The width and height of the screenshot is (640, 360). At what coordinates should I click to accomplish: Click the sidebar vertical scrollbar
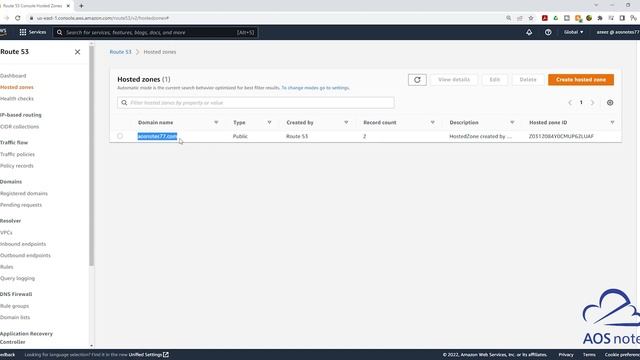[91, 155]
